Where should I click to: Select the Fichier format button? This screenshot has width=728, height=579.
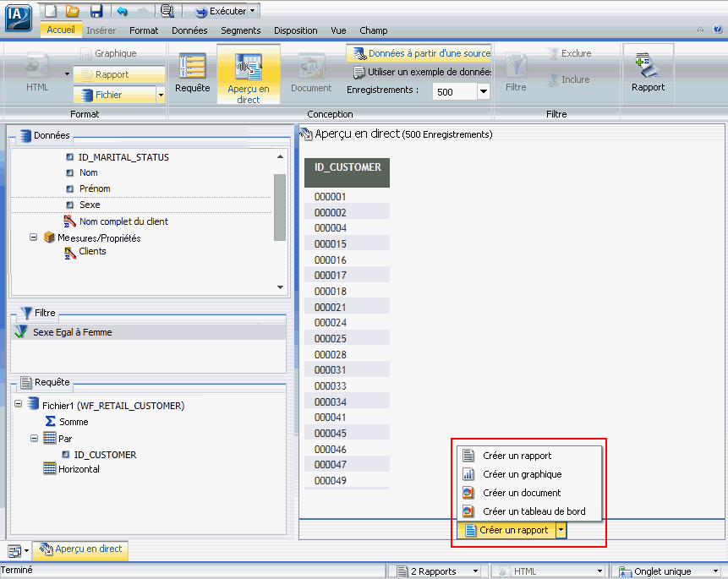pyautogui.click(x=115, y=95)
